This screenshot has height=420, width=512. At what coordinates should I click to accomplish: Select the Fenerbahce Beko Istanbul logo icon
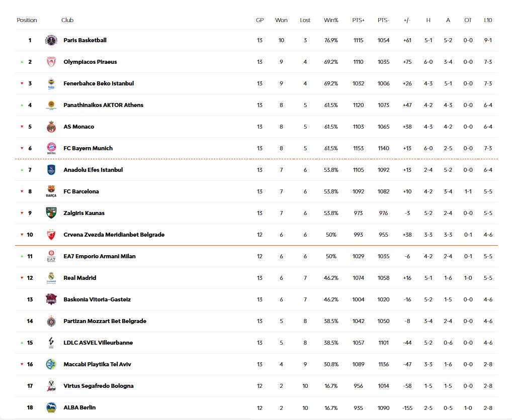[51, 83]
